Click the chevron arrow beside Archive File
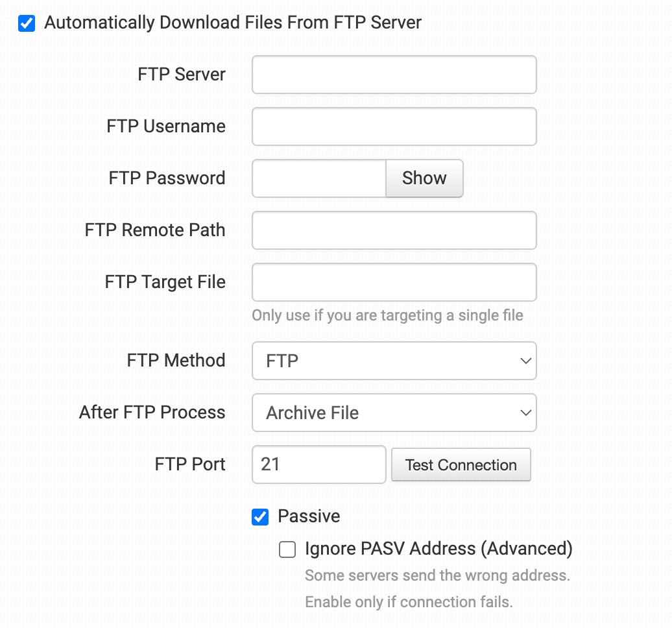This screenshot has height=628, width=672. 526,413
